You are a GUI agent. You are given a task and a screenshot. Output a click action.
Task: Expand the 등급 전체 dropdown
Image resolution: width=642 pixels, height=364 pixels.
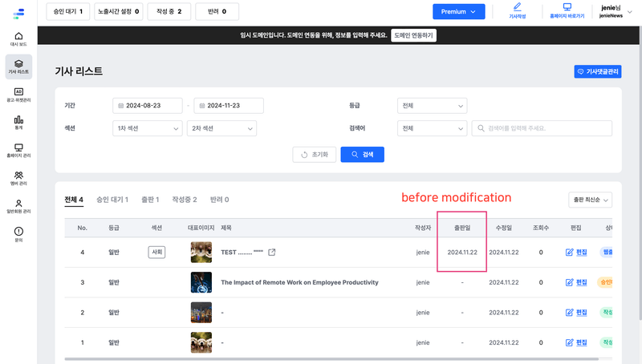(432, 106)
